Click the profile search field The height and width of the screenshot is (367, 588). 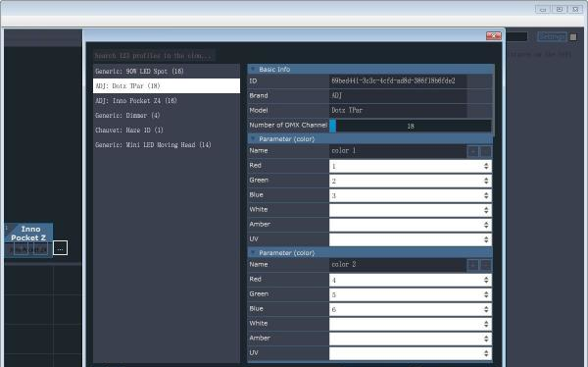tap(154, 56)
